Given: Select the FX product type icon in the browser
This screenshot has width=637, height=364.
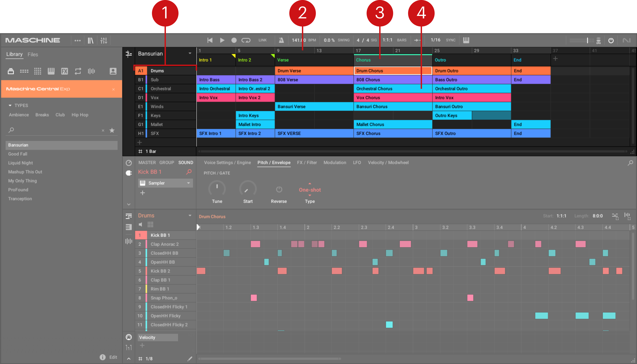Looking at the screenshot, I should [x=65, y=71].
